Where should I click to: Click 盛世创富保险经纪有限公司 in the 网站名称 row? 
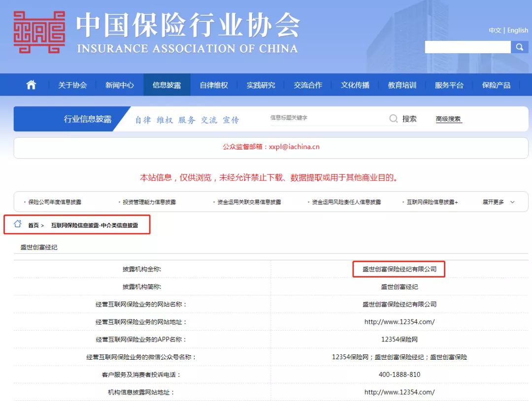tap(399, 305)
